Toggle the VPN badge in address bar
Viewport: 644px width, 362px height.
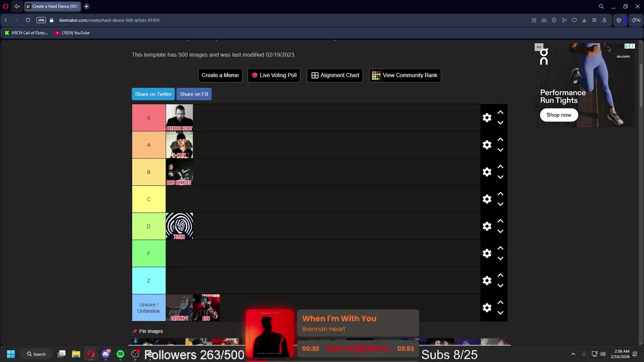point(41,20)
